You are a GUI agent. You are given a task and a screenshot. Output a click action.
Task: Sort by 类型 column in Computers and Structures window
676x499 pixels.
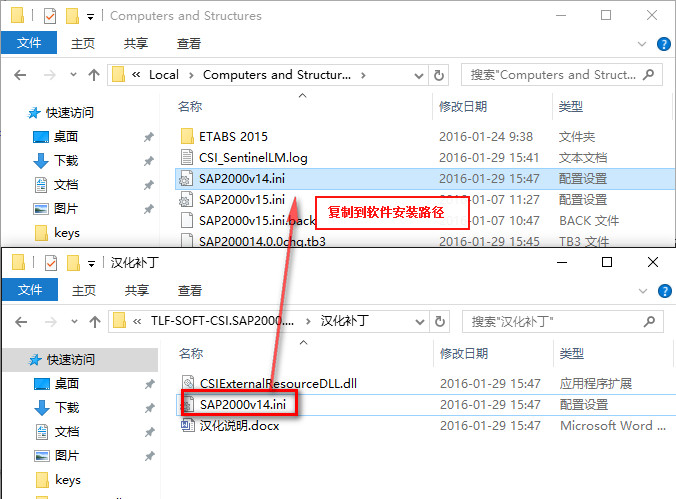point(571,106)
